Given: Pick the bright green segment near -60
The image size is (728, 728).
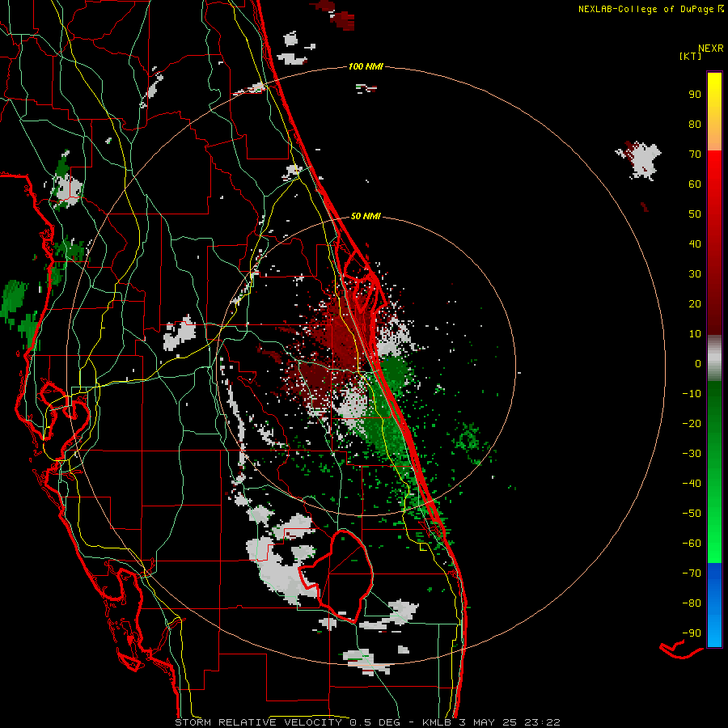Looking at the screenshot, I should click(714, 544).
